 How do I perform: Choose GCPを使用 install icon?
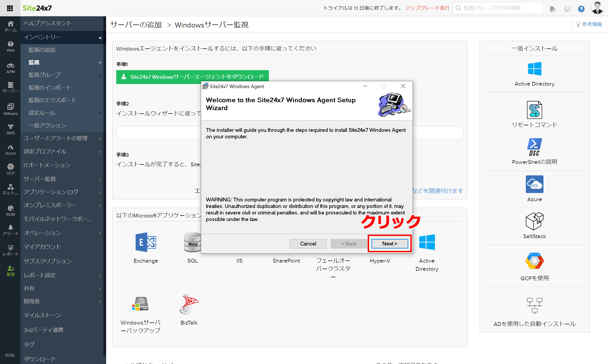pyautogui.click(x=534, y=261)
